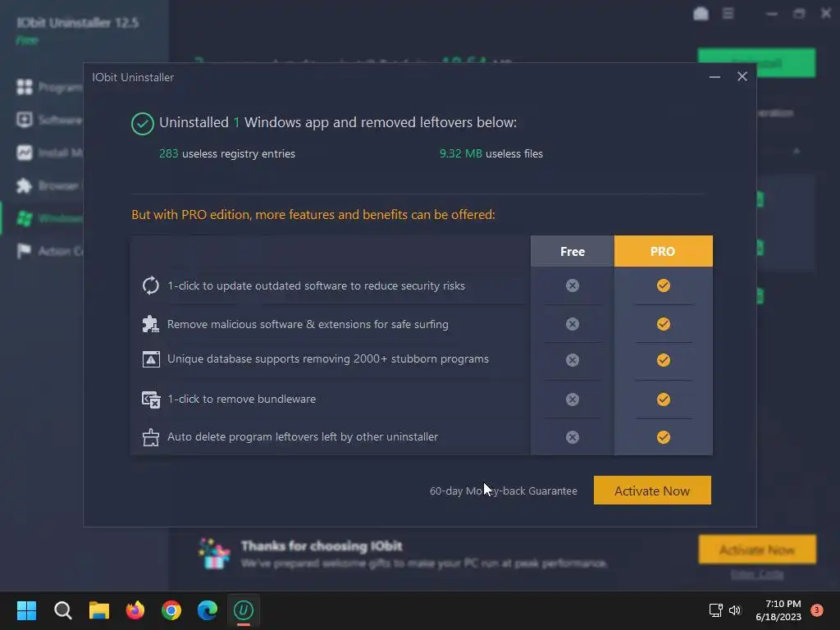840x630 pixels.
Task: Click the Free X mark for stubborn programs row
Action: [x=572, y=360]
